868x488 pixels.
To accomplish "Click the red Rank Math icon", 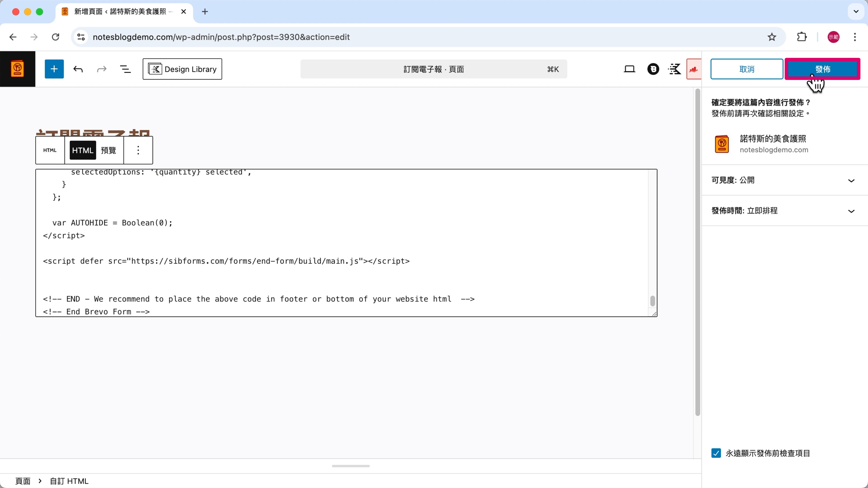I will pos(693,69).
